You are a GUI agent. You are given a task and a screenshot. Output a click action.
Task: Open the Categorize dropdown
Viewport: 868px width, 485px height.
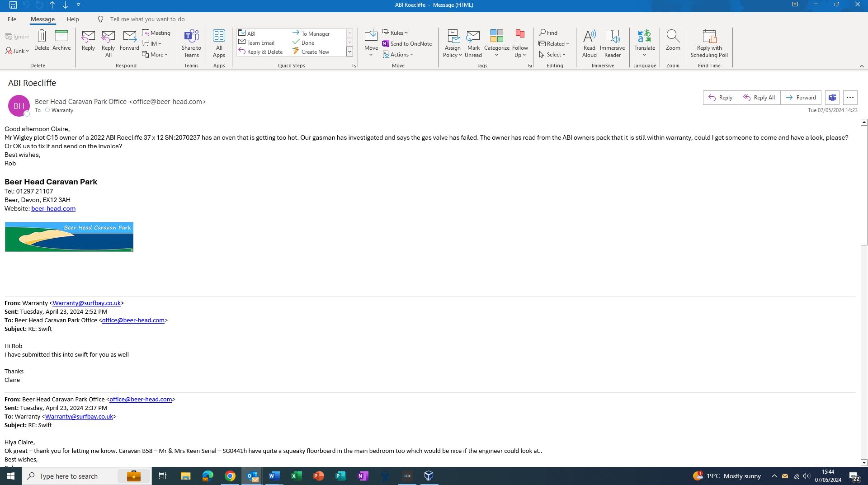click(x=496, y=44)
